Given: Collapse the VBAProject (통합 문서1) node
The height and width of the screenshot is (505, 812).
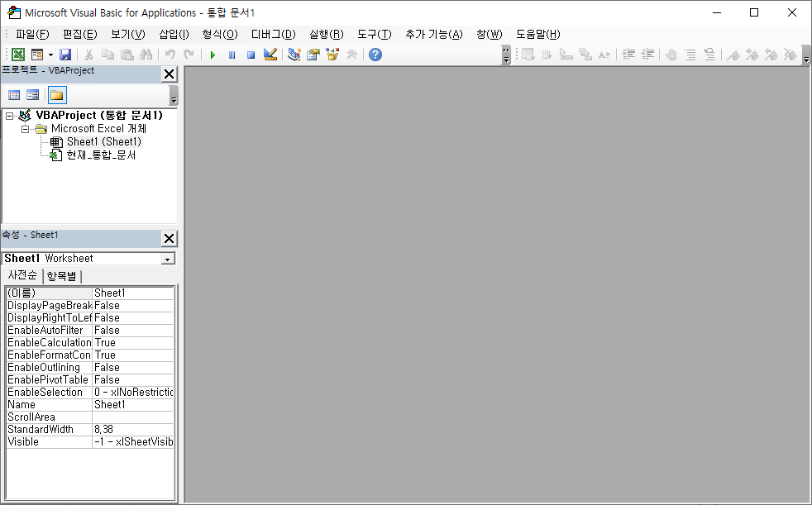Looking at the screenshot, I should coord(9,116).
